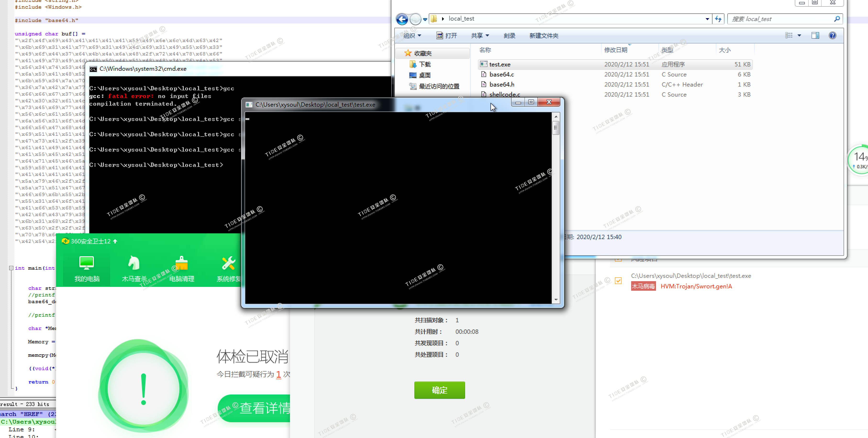The height and width of the screenshot is (438, 868).
Task: Click the Explorer back navigation arrow
Action: [402, 19]
